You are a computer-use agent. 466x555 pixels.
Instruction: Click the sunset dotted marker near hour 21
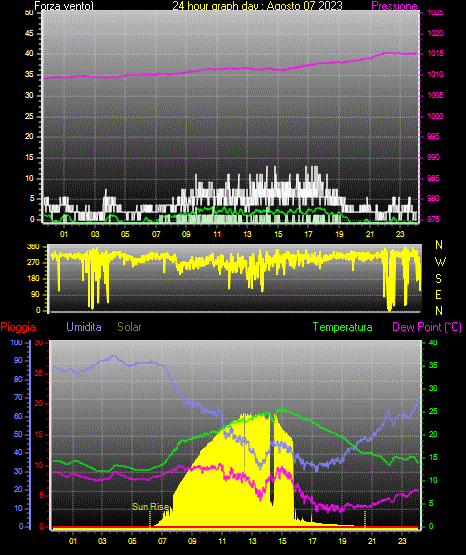(x=365, y=519)
